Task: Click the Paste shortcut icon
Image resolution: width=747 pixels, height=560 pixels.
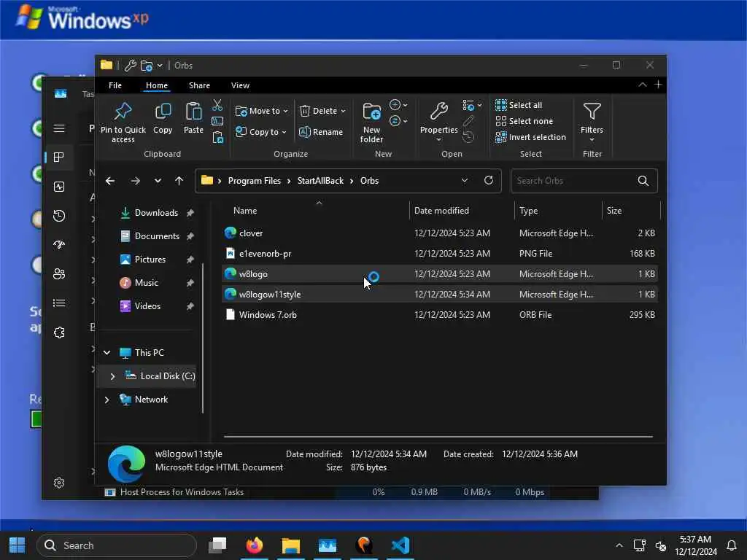Action: point(217,137)
